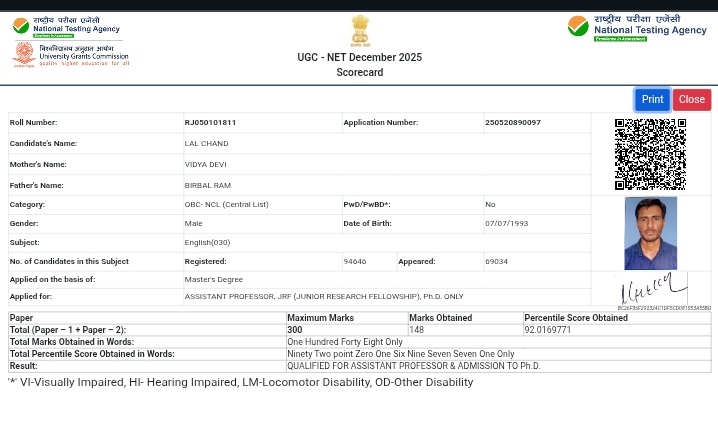This screenshot has height=425, width=718.
Task: Click gender value 'Male'
Action: coord(193,223)
